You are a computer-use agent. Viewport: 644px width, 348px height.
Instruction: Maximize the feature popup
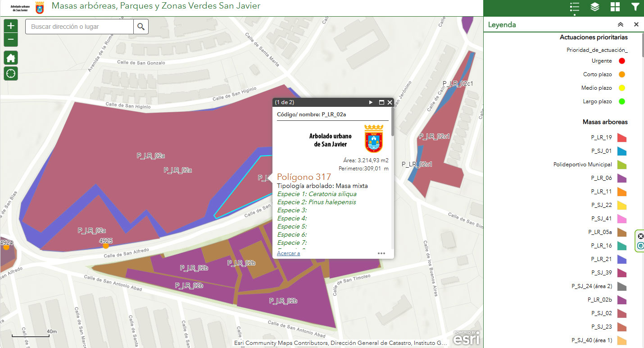pyautogui.click(x=381, y=102)
